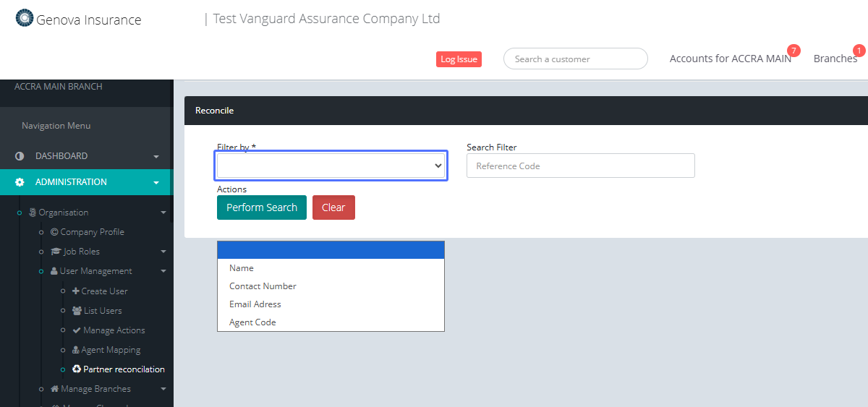Viewport: 868px width, 407px height.
Task: Expand the Manage Branches arrow
Action: click(x=163, y=390)
